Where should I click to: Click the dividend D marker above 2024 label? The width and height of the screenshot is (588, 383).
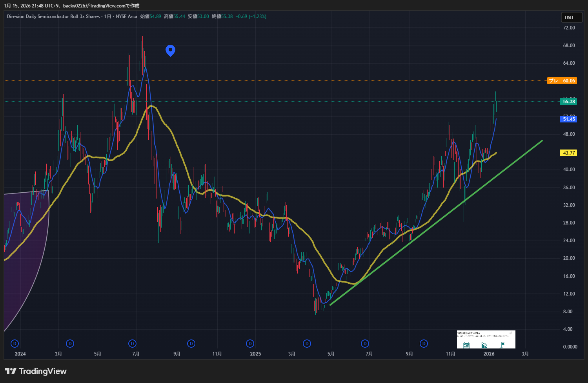click(15, 344)
